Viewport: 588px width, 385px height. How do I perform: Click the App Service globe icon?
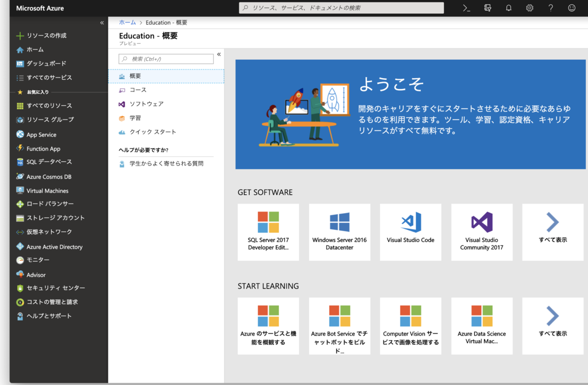[x=20, y=134]
